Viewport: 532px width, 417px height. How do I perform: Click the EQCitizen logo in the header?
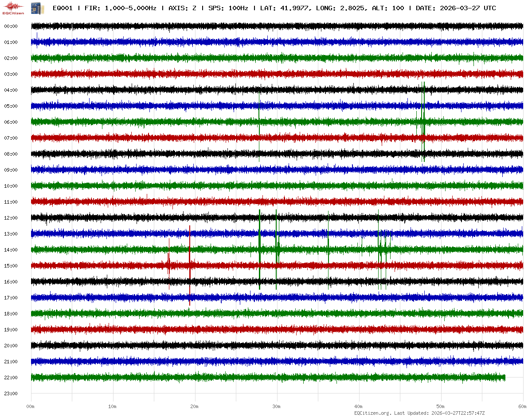tap(13, 8)
